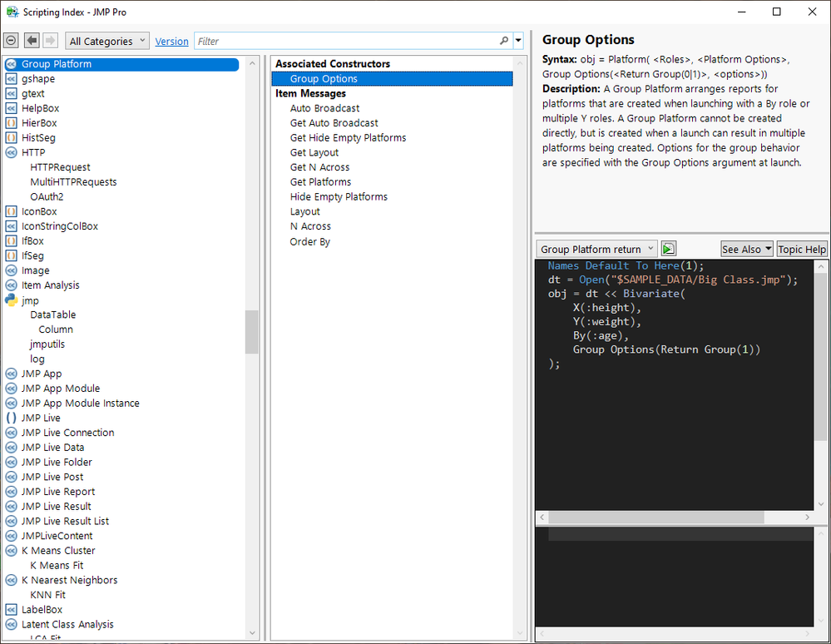The height and width of the screenshot is (644, 831).
Task: Click the icon beside K Means Cluster
Action: coord(12,551)
